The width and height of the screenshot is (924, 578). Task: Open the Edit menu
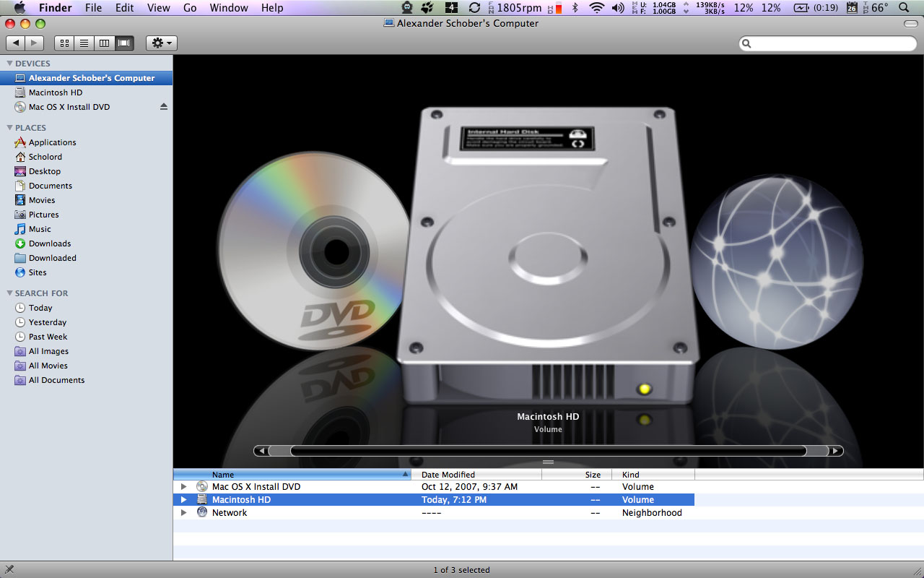click(x=125, y=8)
